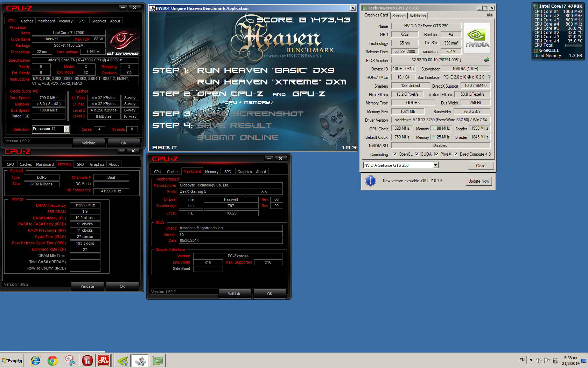588x368 pixels.
Task: Click the Show Desktop taskbar button
Action: [584, 361]
